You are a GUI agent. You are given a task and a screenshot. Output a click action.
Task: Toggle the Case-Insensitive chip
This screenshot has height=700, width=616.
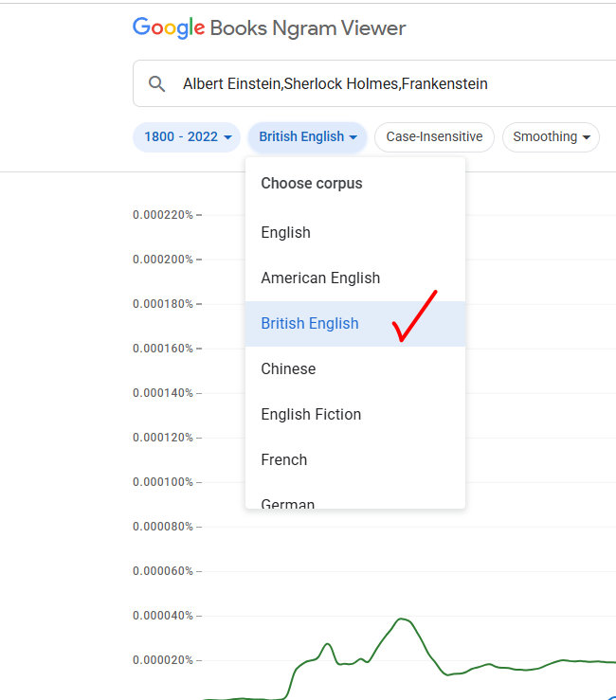tap(434, 136)
